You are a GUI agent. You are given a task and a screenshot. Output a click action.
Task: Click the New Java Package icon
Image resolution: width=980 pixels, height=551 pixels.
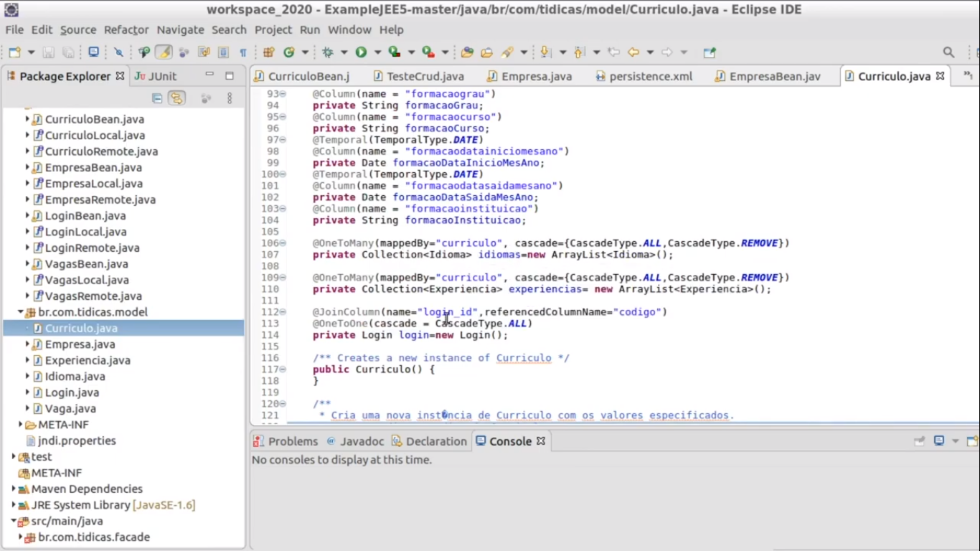click(x=269, y=52)
